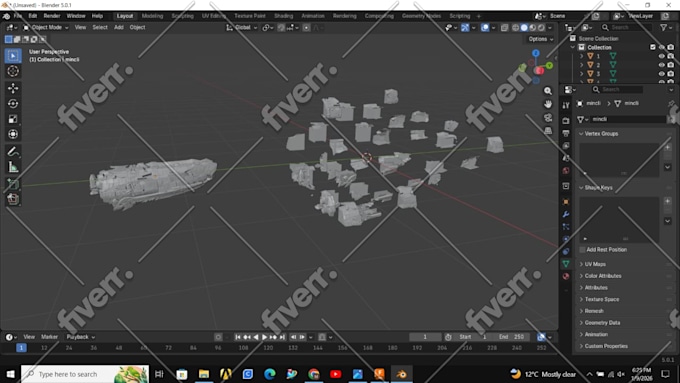The height and width of the screenshot is (383, 680).
Task: Play the animation forward
Action: coord(265,337)
